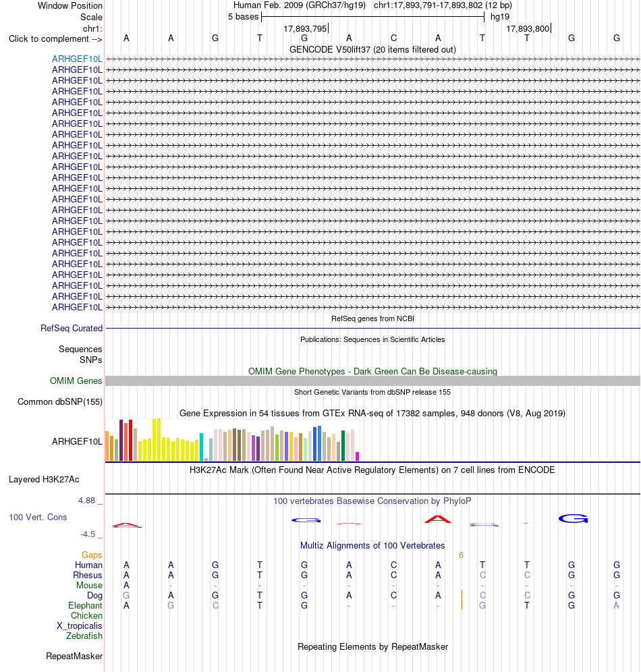Click the 'RefSeq genes from NCBI' title
Screen dimensions: 641x672
coord(372,319)
